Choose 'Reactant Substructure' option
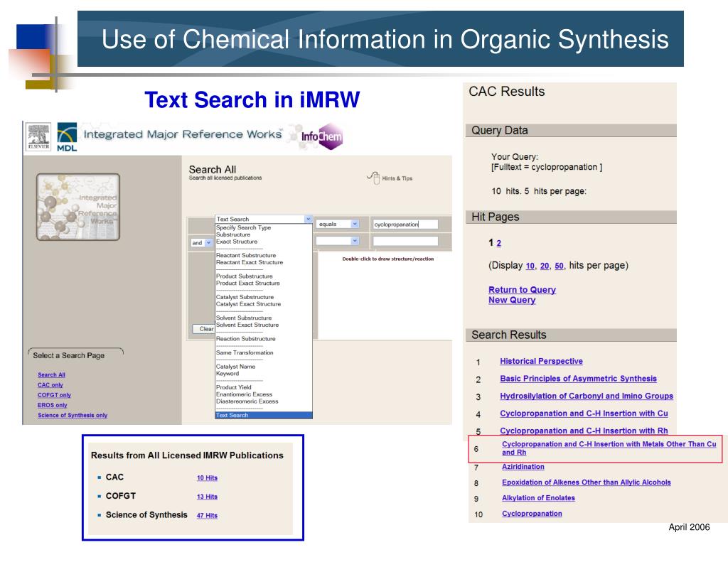 (x=246, y=256)
